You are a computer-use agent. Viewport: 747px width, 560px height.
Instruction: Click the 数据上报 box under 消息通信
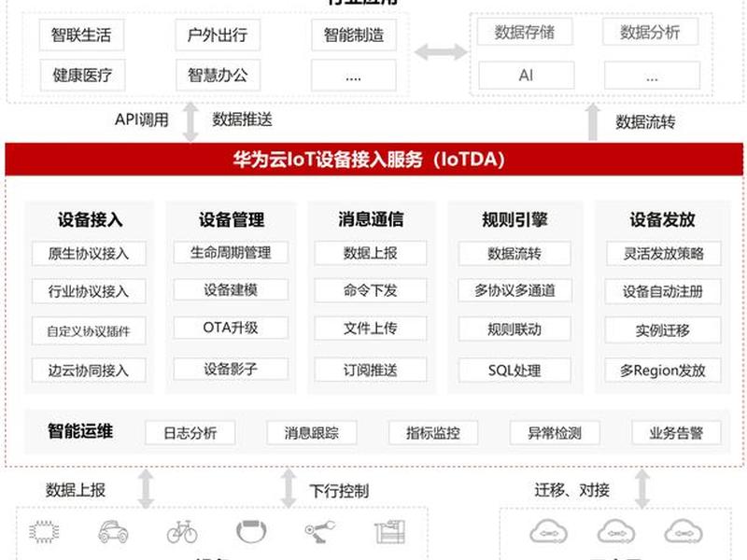[370, 253]
